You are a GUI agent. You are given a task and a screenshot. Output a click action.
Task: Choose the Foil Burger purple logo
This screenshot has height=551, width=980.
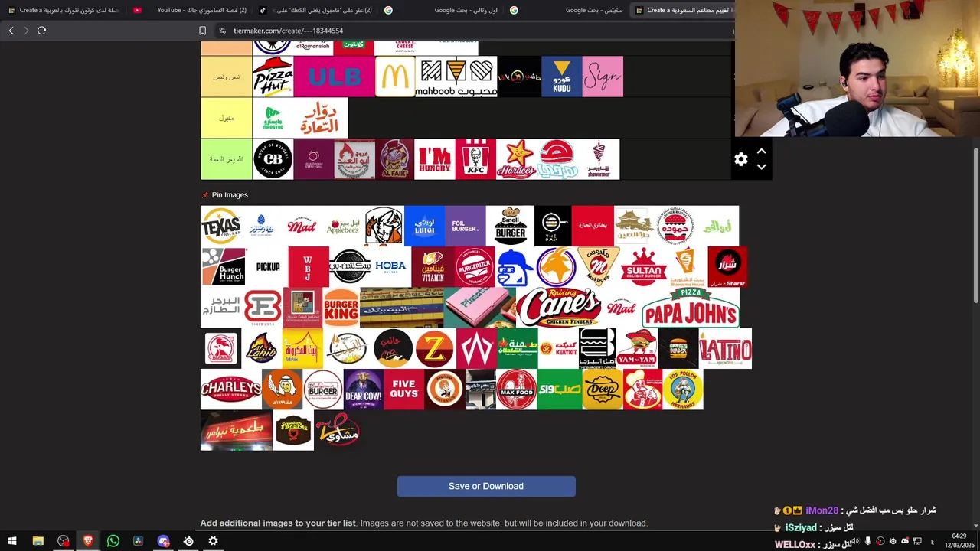pyautogui.click(x=465, y=226)
